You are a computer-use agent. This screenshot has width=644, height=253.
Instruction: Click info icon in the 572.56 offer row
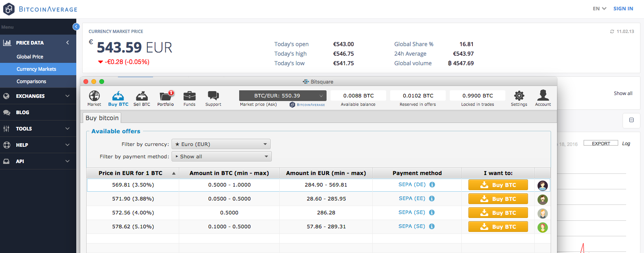[x=432, y=212]
